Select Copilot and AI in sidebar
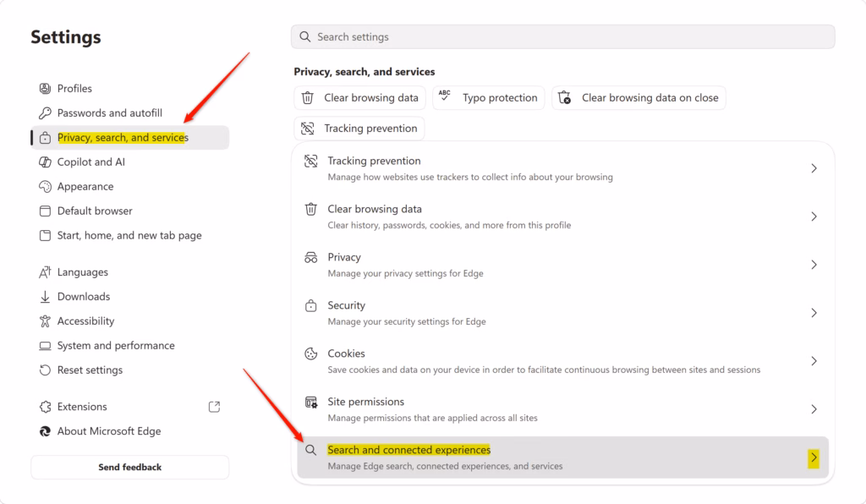This screenshot has height=504, width=866. click(129, 162)
